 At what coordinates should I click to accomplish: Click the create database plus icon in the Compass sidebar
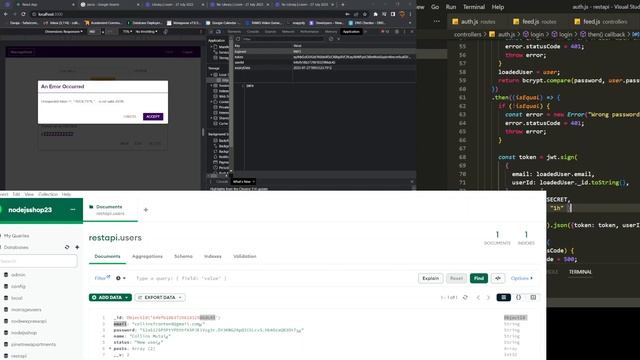pyautogui.click(x=77, y=247)
